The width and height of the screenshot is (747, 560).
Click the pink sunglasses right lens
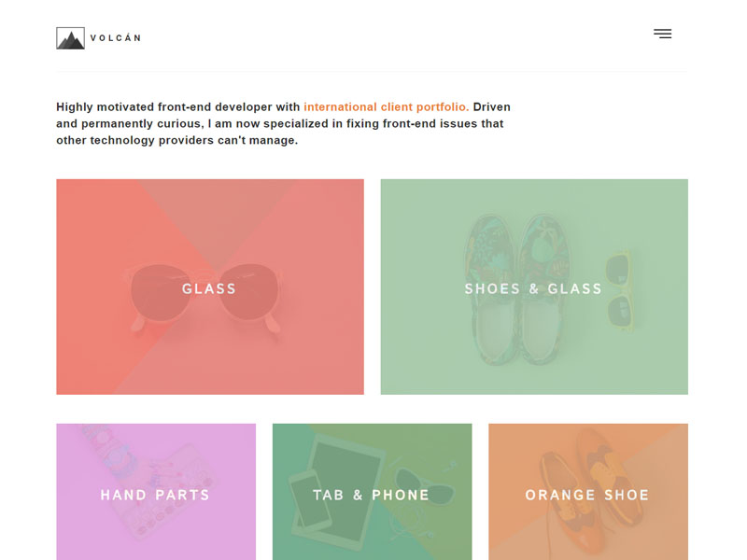[x=248, y=291]
